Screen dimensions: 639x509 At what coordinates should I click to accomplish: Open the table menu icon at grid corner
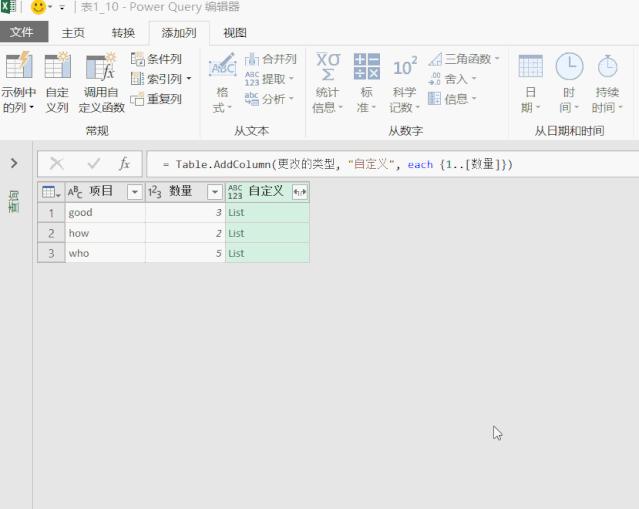click(x=51, y=192)
